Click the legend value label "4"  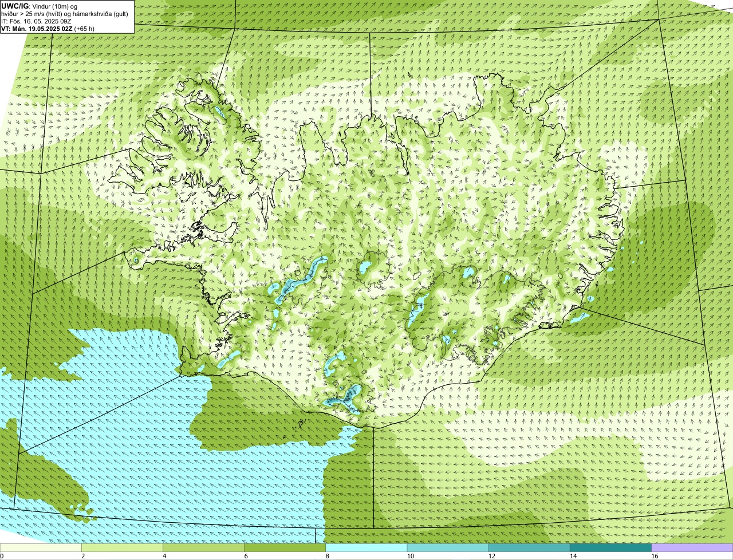coord(164,556)
